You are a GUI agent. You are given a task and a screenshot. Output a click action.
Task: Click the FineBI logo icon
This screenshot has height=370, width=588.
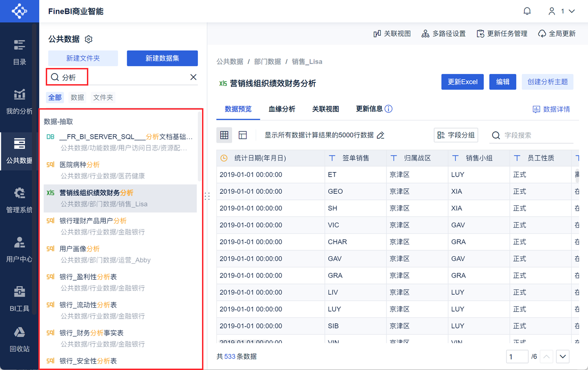(19, 11)
